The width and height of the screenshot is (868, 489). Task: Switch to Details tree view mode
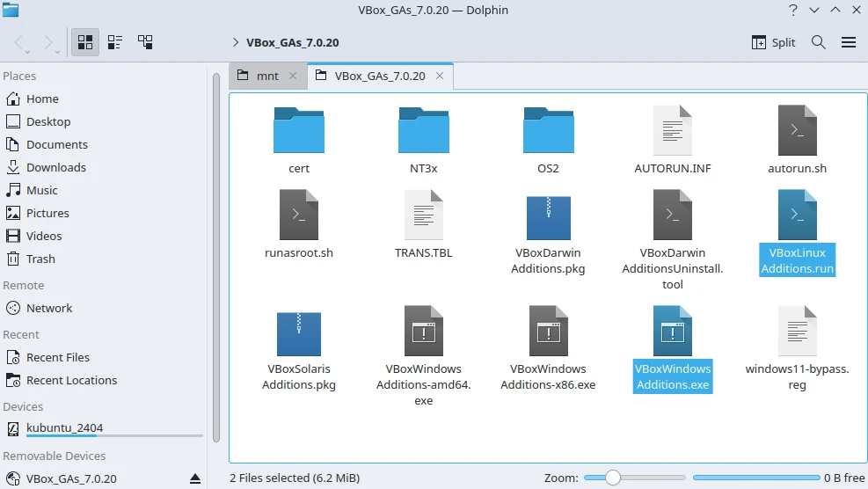pyautogui.click(x=145, y=42)
